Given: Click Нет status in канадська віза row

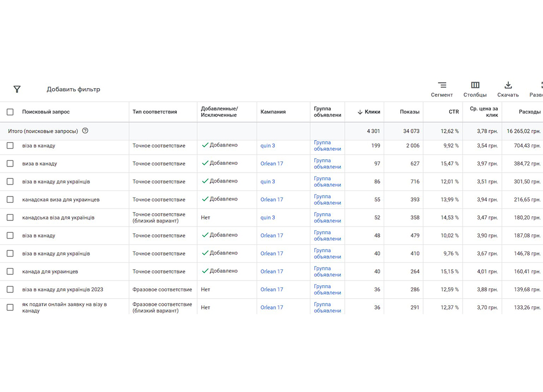Looking at the screenshot, I should [x=205, y=217].
